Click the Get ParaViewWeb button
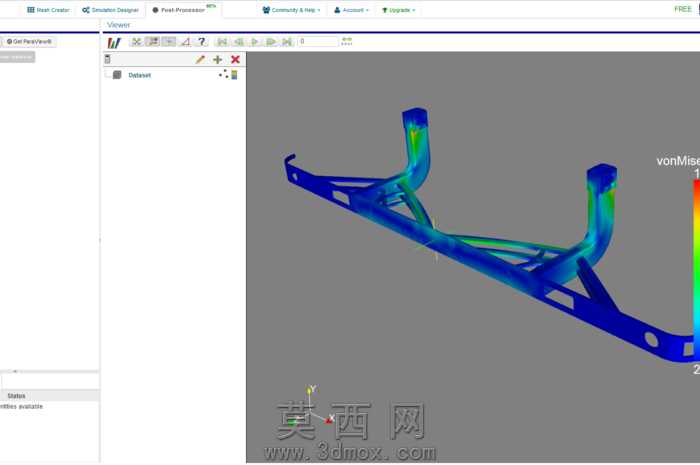700x465 pixels. [29, 42]
